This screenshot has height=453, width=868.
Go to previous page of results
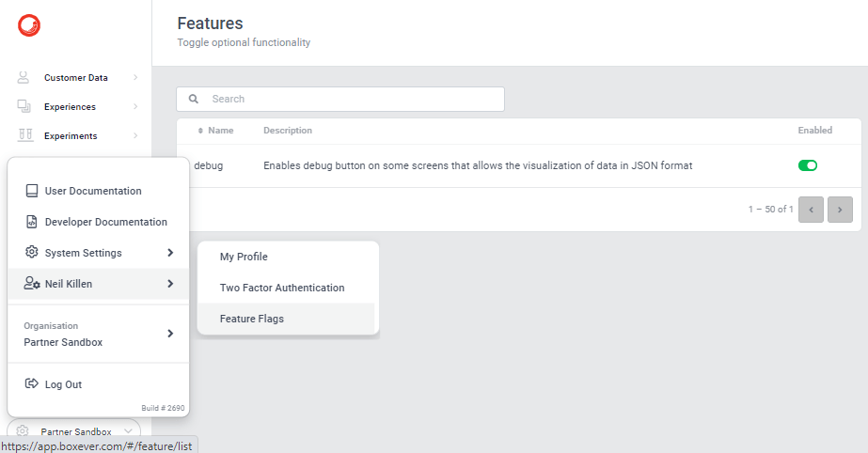[x=811, y=210]
